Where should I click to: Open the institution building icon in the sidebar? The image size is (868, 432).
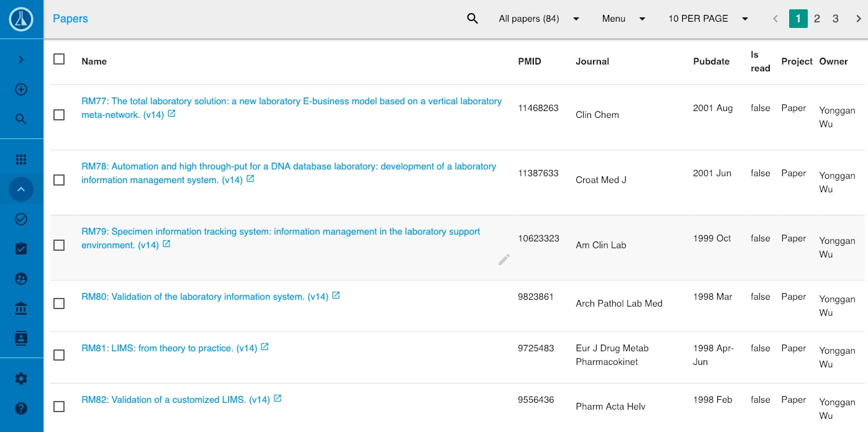coord(21,308)
